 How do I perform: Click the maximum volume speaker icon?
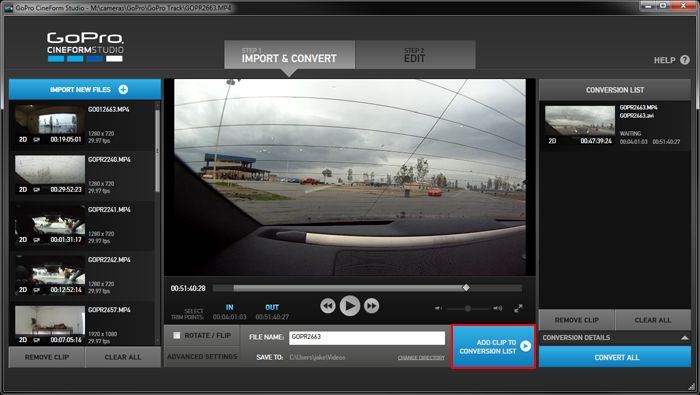[x=497, y=308]
